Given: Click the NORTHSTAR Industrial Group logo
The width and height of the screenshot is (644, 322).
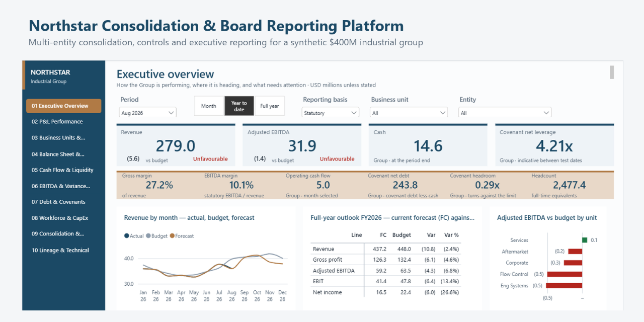Looking at the screenshot, I should pos(50,75).
